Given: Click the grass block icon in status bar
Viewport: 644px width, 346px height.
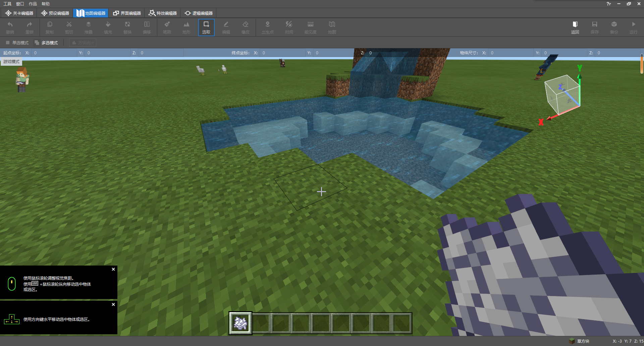Looking at the screenshot, I should click(x=572, y=341).
